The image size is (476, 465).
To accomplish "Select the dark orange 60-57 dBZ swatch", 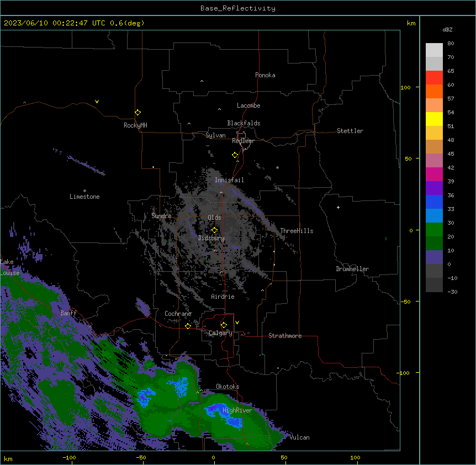I will click(434, 91).
